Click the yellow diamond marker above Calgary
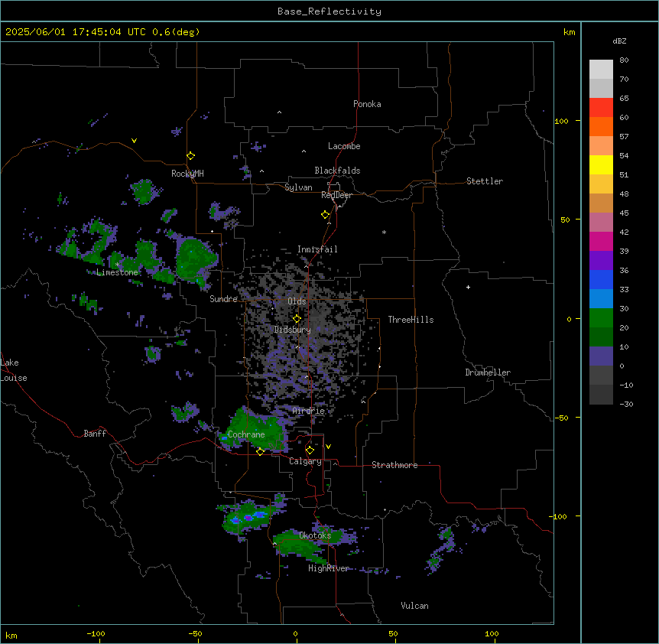The image size is (659, 644). [x=310, y=450]
